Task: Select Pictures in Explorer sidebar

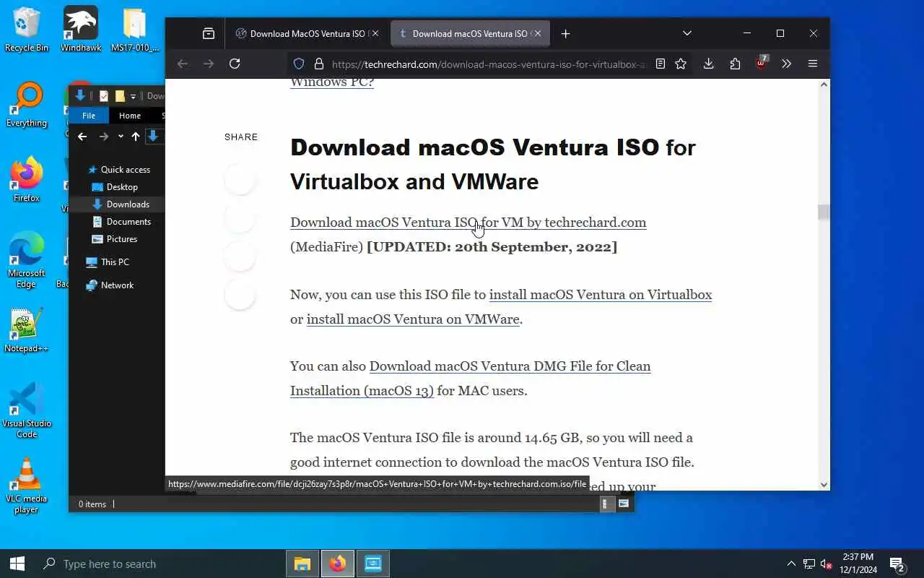Action: click(115, 239)
